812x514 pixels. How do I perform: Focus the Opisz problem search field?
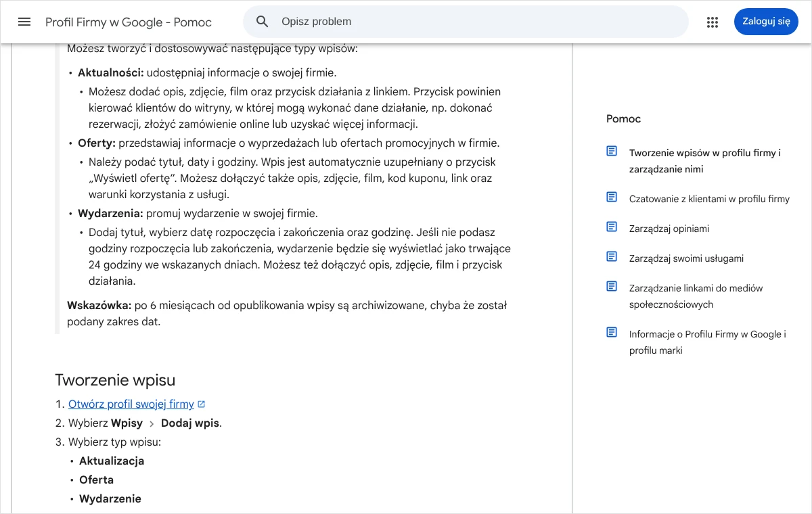[x=466, y=22]
